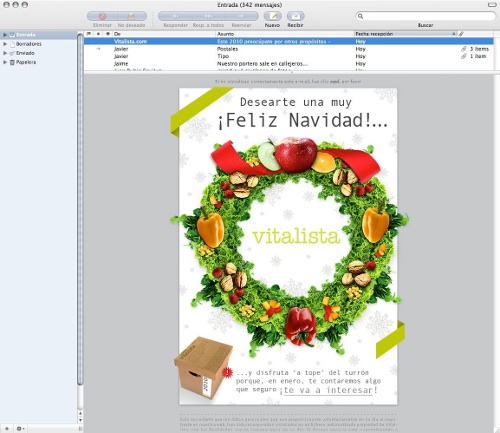Click the add mailbox plus icon

[7, 428]
